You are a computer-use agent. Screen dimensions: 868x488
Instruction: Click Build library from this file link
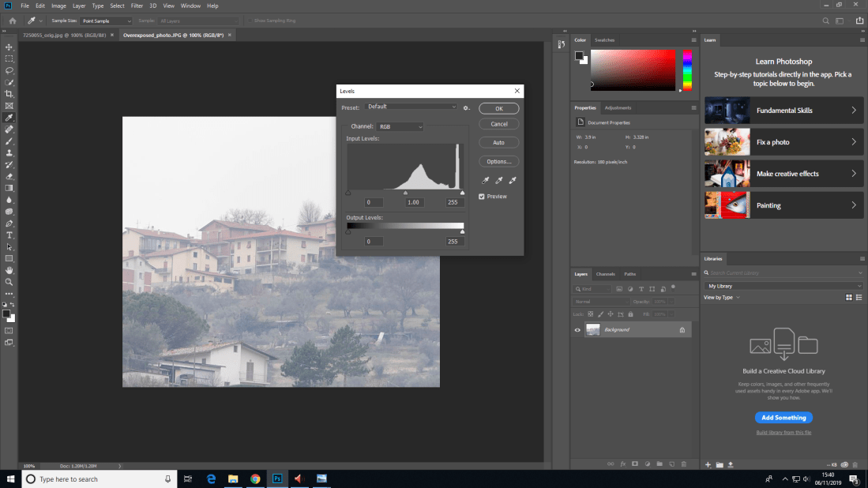[783, 433]
